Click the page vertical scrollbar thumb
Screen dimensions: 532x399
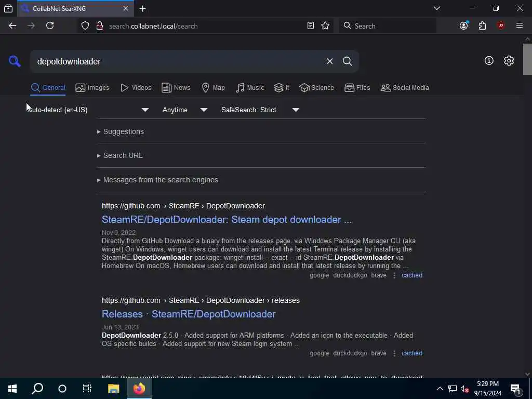coord(527,59)
